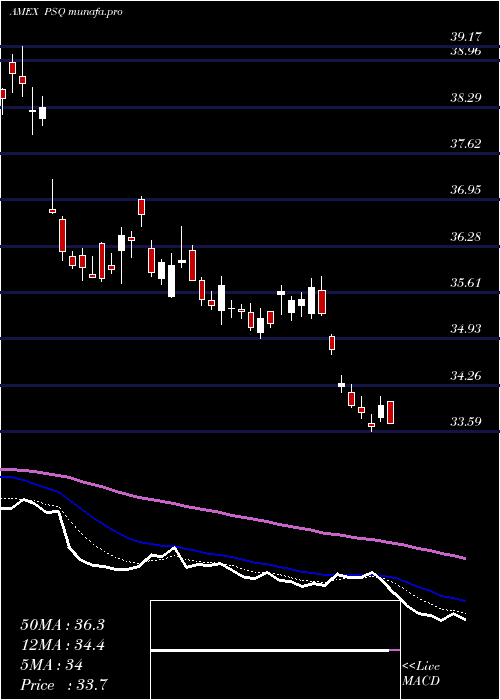Image resolution: width=500 pixels, height=700 pixels.
Task: Select the 36.28 price level label
Action: coord(466,236)
